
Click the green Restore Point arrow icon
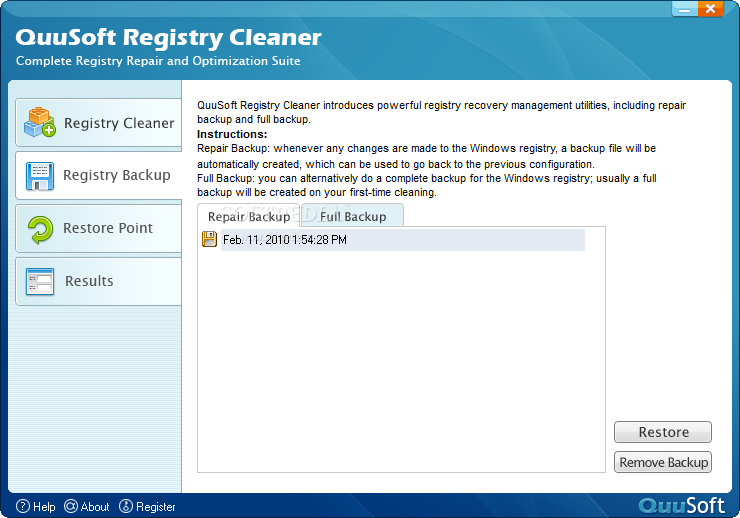pos(41,230)
